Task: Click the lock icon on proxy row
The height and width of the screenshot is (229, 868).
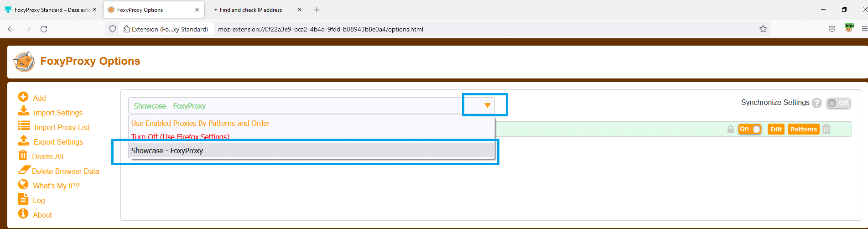Action: point(730,129)
